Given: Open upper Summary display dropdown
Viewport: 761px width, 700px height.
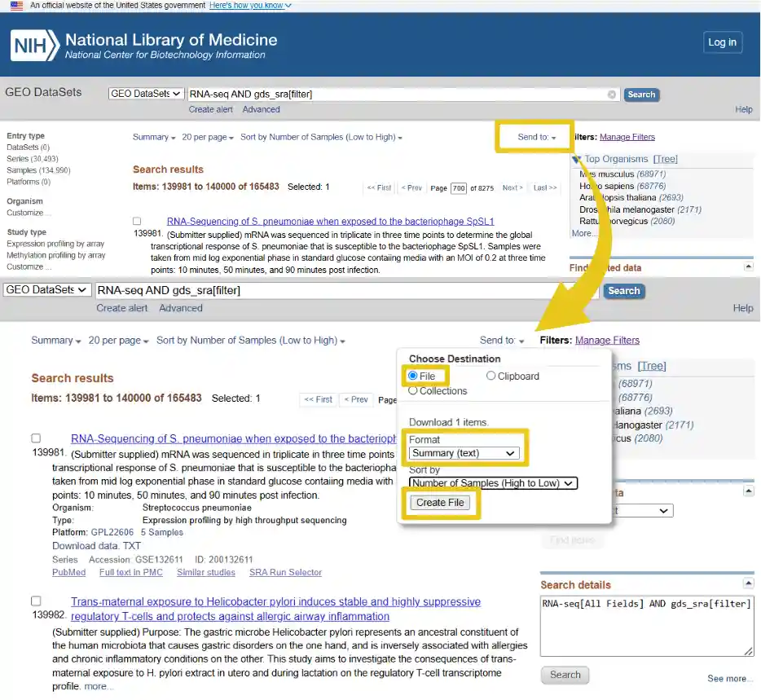Looking at the screenshot, I should [x=154, y=138].
